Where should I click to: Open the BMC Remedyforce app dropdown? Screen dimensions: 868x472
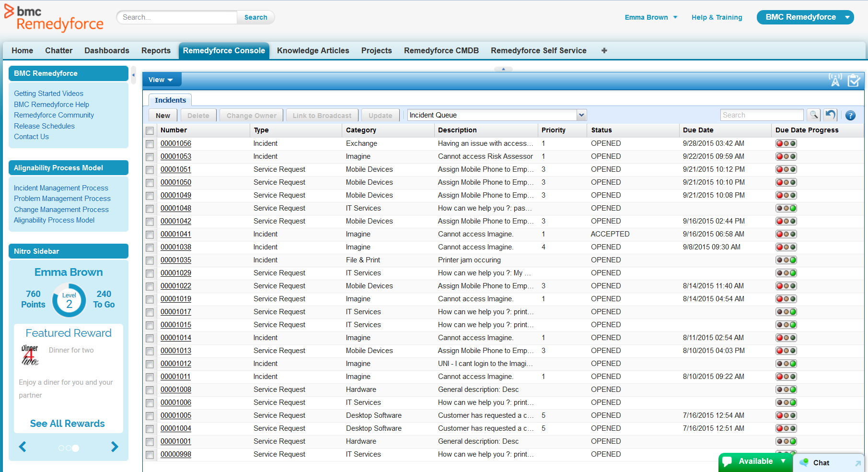(805, 17)
